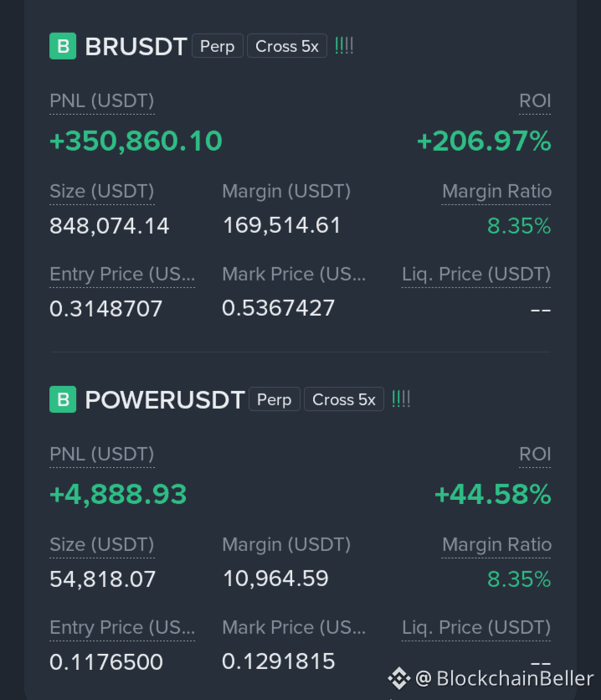Adjust Cross 5x leverage on POWERUSDT
The width and height of the screenshot is (601, 700).
point(343,399)
